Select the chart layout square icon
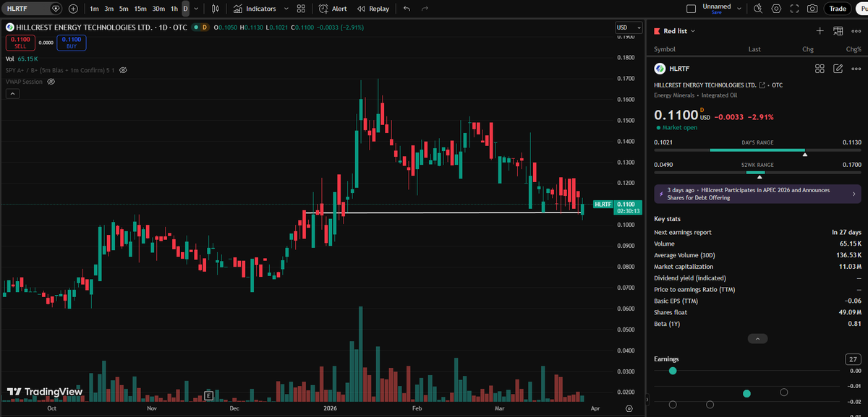Viewport: 868px width, 417px height. 691,9
